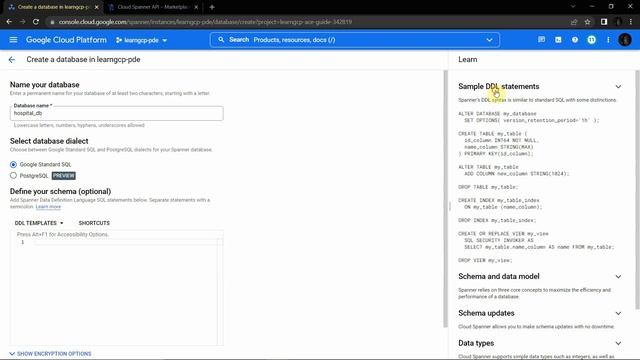The image size is (640, 360).
Task: Click the 'CREATE INDEX my_table_index' sample line
Action: pyautogui.click(x=499, y=200)
